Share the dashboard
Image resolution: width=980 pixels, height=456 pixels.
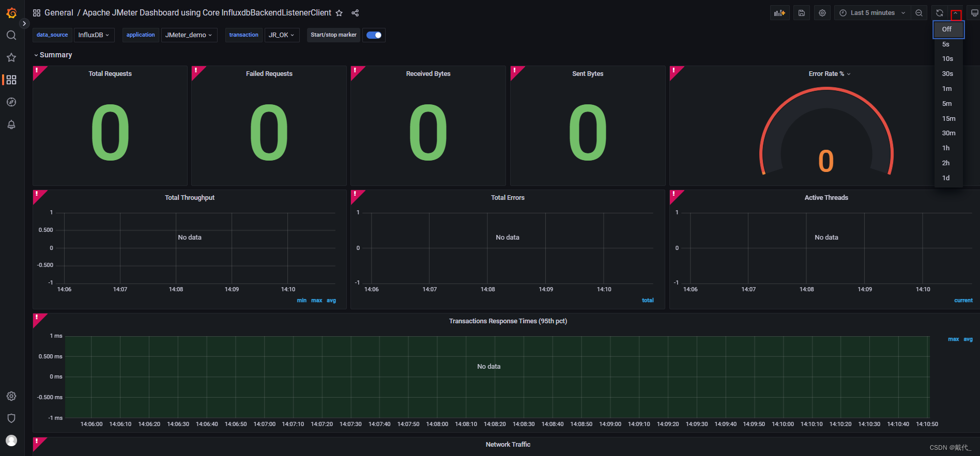click(x=355, y=13)
